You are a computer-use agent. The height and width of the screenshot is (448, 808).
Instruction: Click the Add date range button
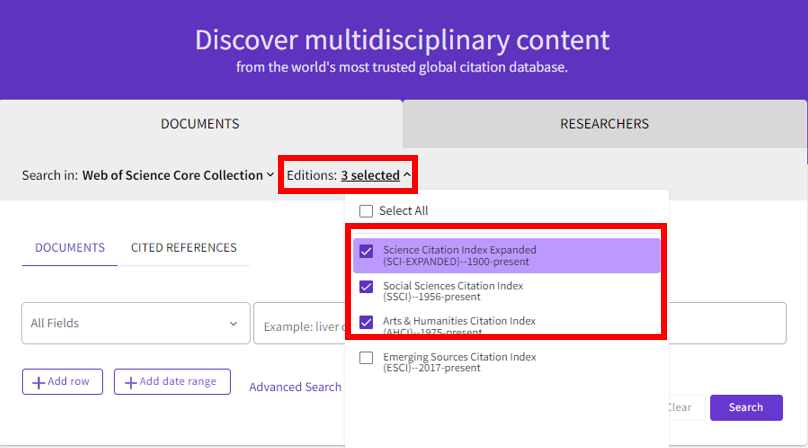tap(172, 382)
